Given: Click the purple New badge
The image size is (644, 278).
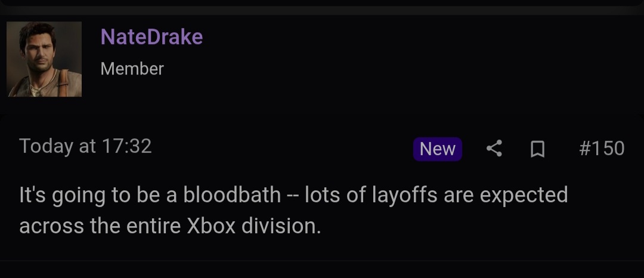Looking at the screenshot, I should 438,149.
